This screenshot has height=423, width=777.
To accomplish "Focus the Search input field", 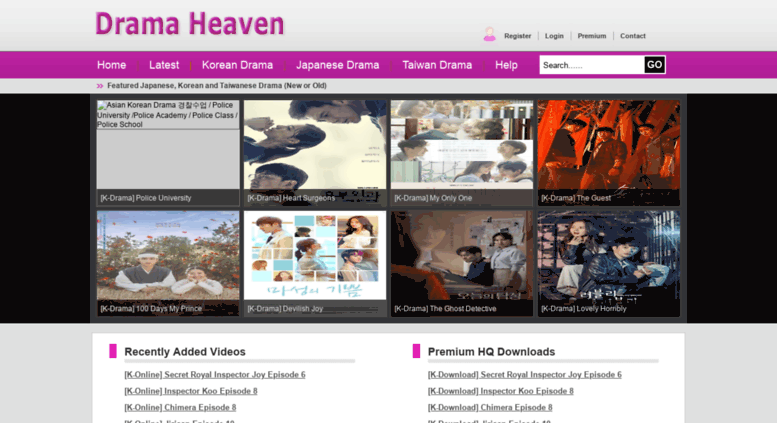I will 592,65.
